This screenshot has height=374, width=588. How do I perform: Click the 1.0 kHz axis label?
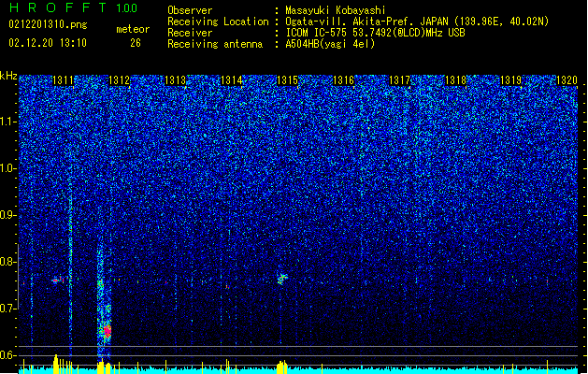[7, 168]
